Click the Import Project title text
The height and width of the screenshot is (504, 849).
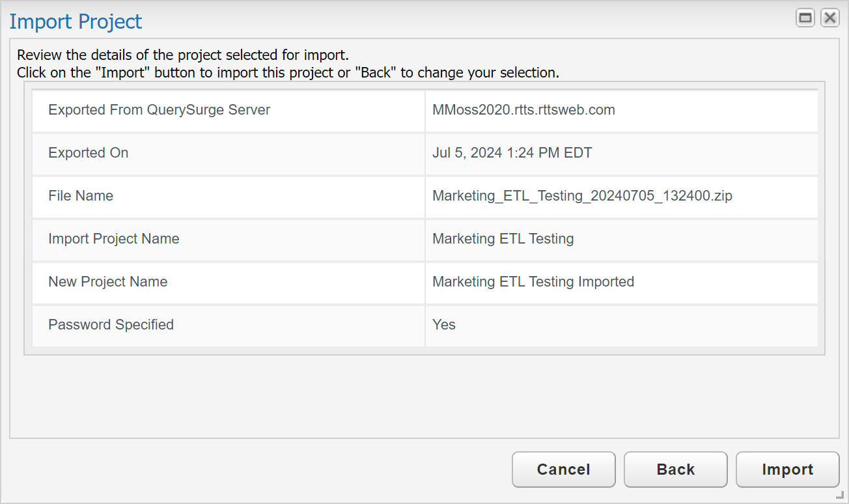(x=76, y=21)
